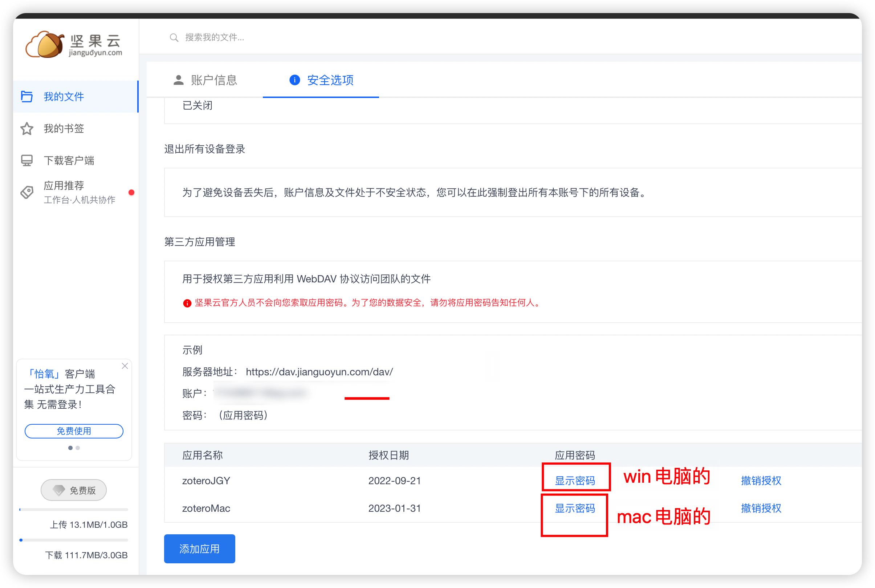Click the search magnifier icon
Screen dimensions: 875x588
[x=174, y=37]
